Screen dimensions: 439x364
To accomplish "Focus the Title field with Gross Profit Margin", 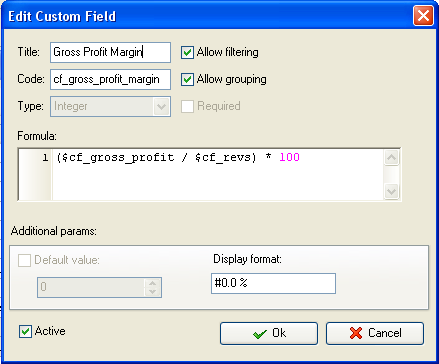I will click(x=110, y=52).
